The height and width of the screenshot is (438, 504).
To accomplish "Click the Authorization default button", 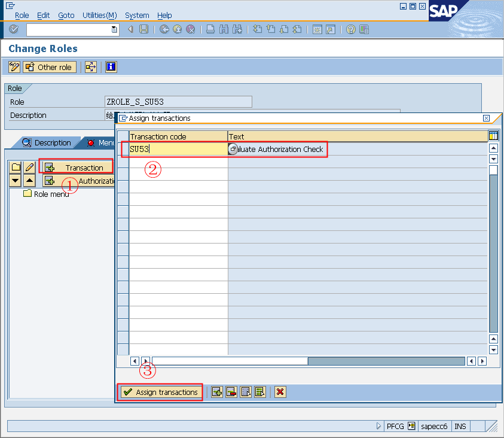I will point(79,181).
